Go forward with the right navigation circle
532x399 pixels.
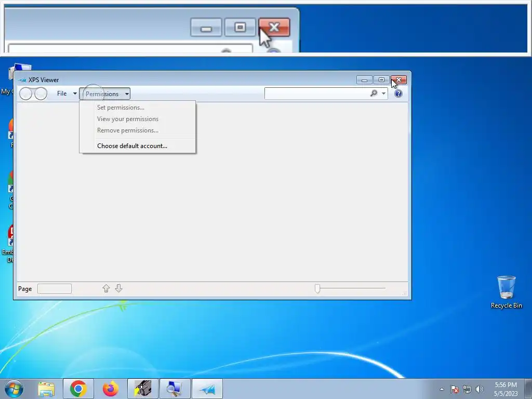(x=41, y=94)
